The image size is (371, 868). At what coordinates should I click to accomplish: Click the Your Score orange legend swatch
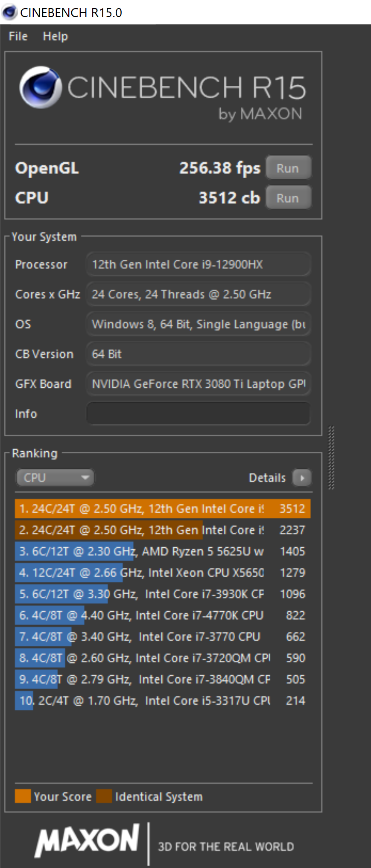point(23,796)
